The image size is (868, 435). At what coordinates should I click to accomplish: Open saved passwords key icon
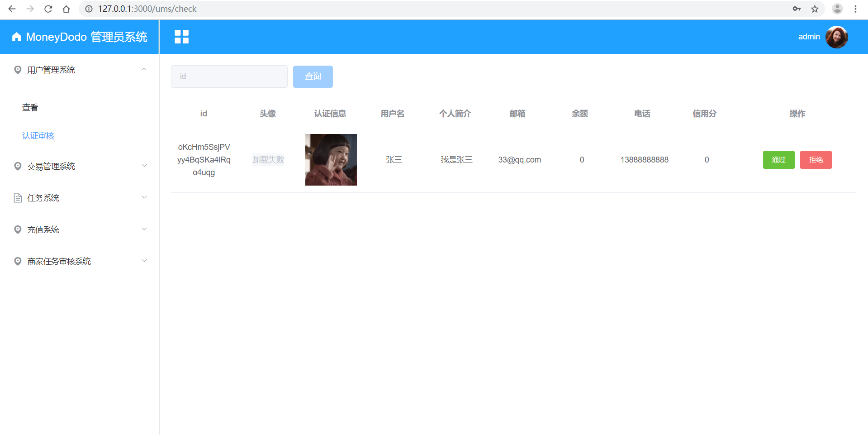(x=797, y=9)
